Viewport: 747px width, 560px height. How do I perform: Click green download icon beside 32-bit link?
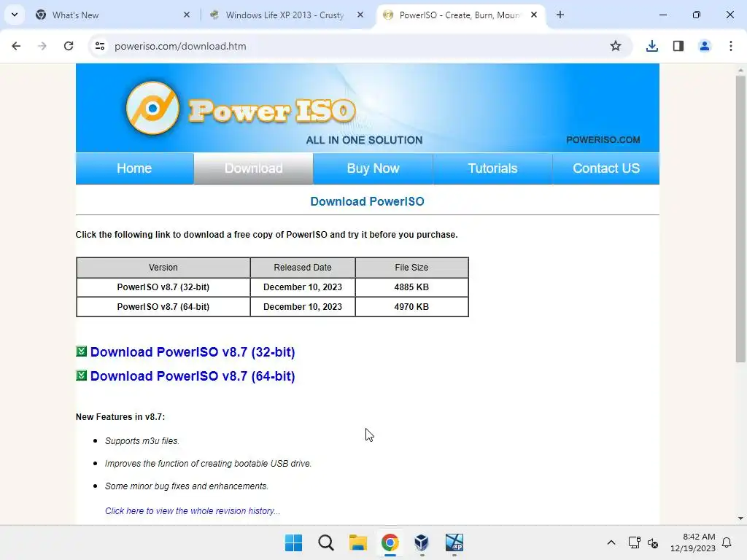[x=82, y=351]
